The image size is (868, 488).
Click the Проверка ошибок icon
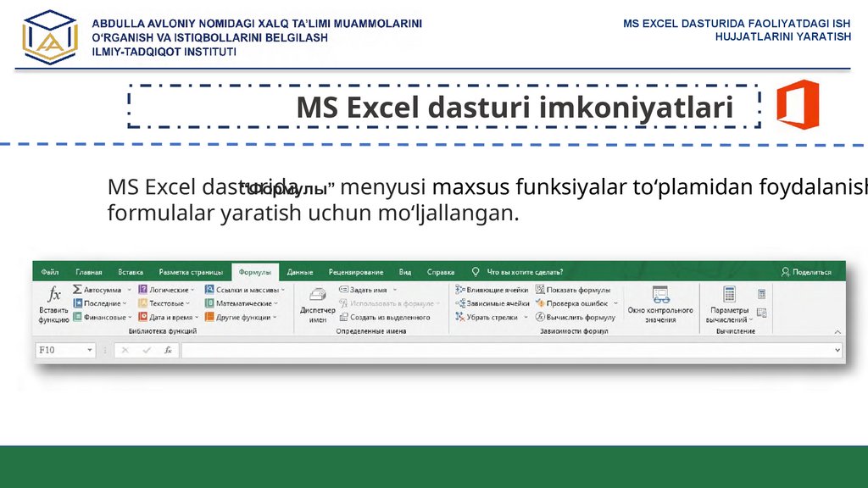(540, 303)
